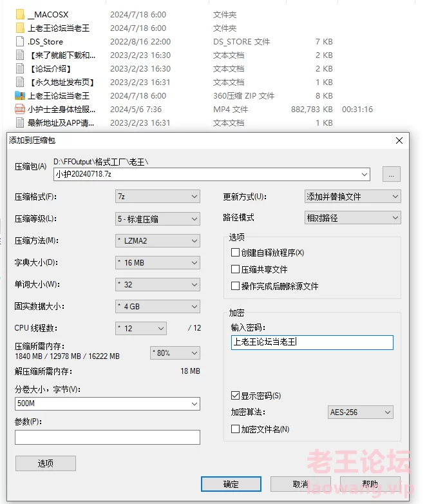Open the 单词大小 32 dropdown
Screen dimensions: 427x504
point(157,284)
